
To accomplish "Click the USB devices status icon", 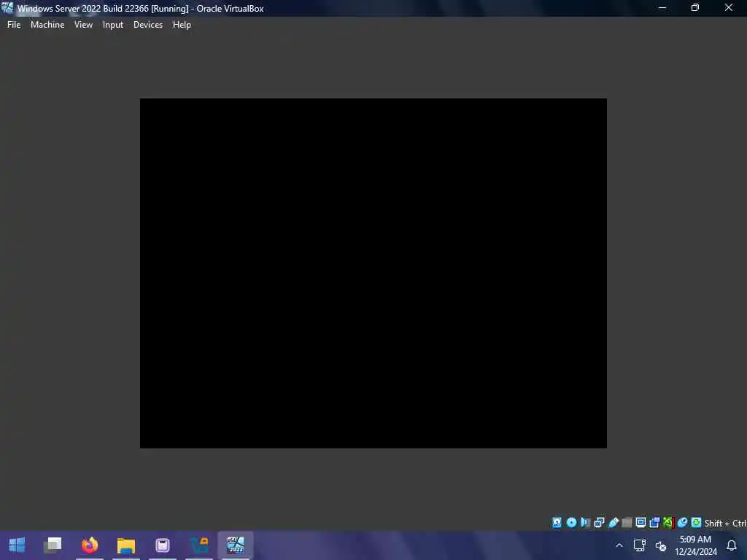I will coord(613,522).
